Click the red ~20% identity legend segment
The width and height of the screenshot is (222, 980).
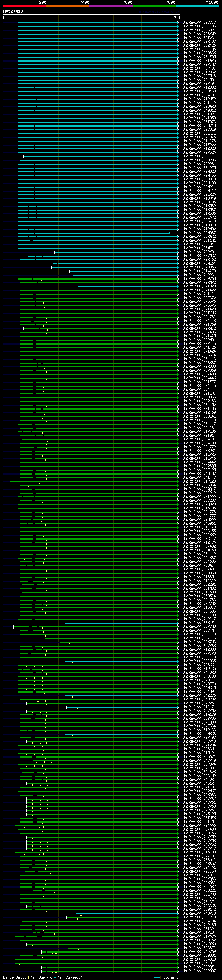(25, 6)
